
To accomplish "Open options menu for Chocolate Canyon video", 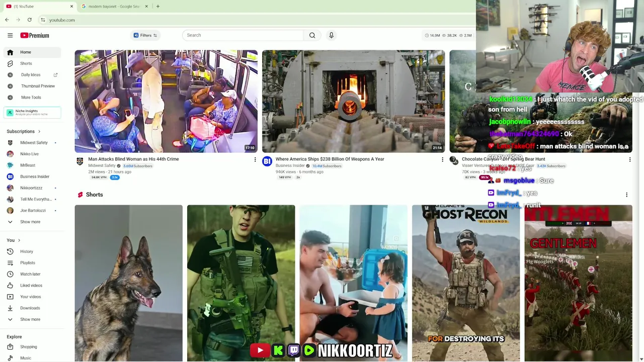I will (629, 160).
